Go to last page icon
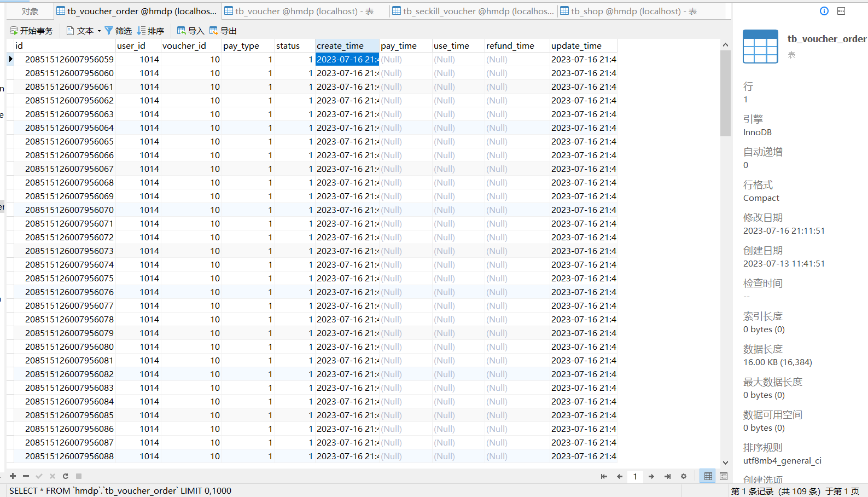Screen dimensions: 868x497 tap(667, 476)
